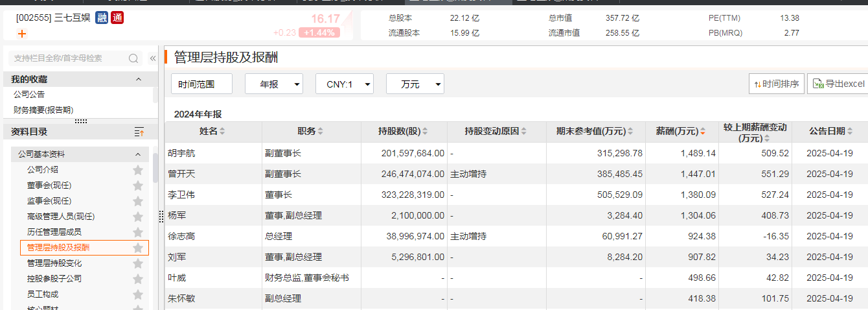868x310 pixels.
Task: Click the 导出excel button
Action: pos(838,84)
